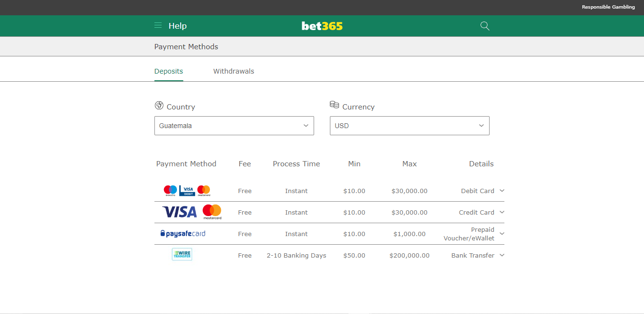This screenshot has width=644, height=314.
Task: Click Instant in the paysafecard row
Action: (x=296, y=234)
